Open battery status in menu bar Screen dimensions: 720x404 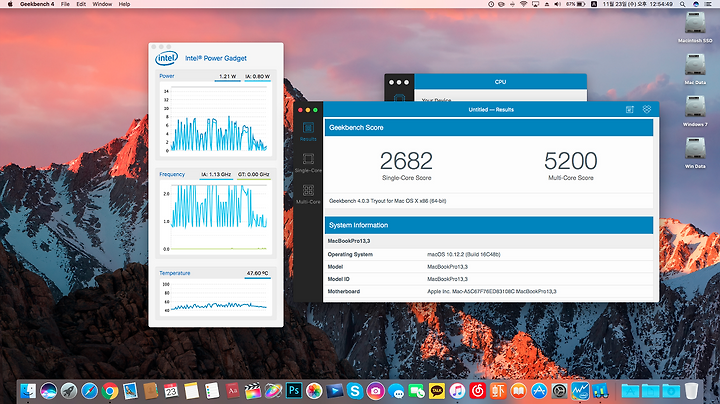(575, 4)
